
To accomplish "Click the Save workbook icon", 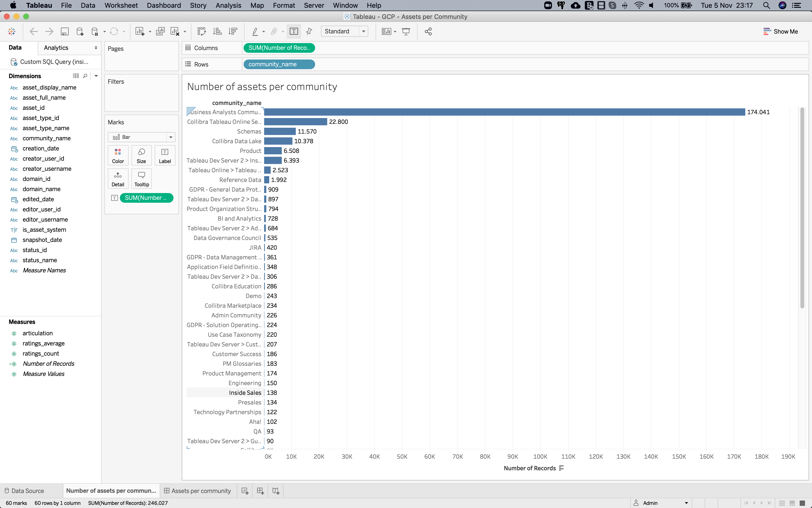I will (x=65, y=31).
